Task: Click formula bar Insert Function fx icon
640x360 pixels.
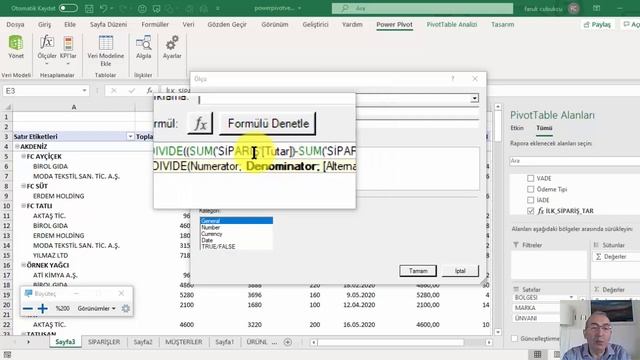Action: [149, 91]
